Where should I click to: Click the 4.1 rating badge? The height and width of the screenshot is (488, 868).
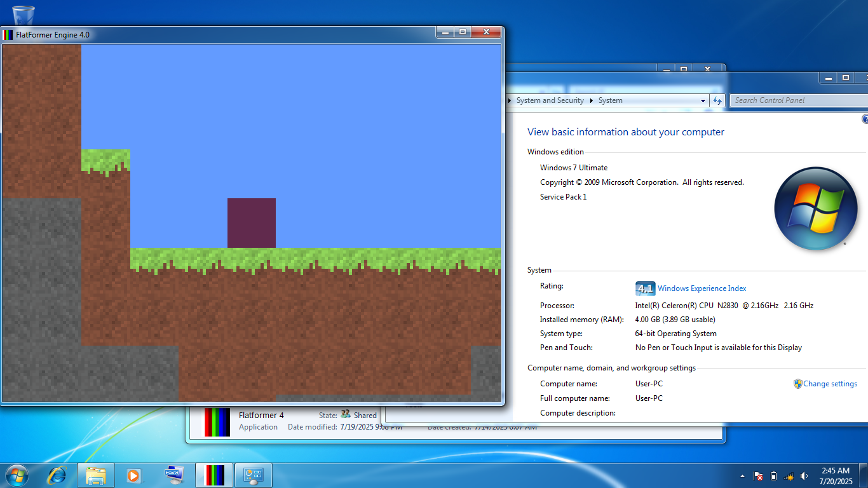pos(645,288)
